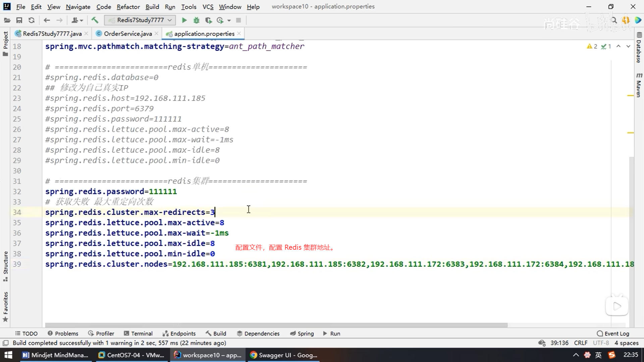Click the Debug bug icon
Image resolution: width=644 pixels, height=362 pixels.
point(197,20)
